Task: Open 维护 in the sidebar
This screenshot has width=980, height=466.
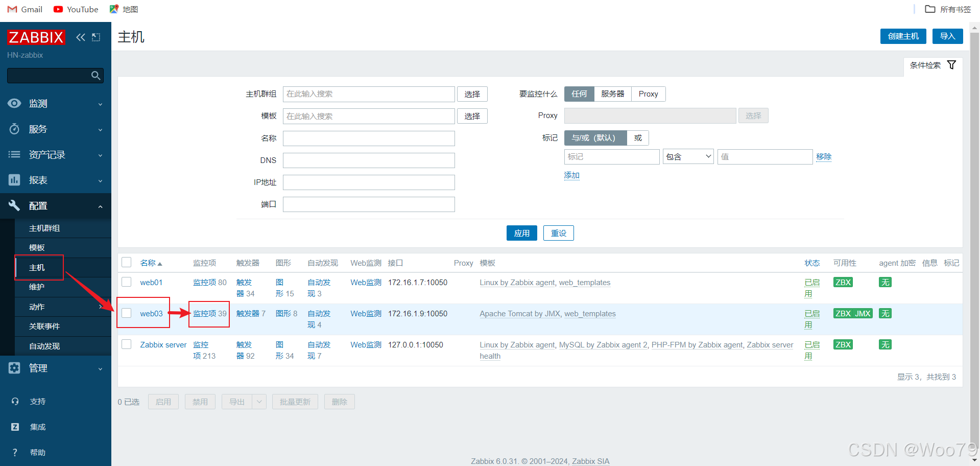Action: coord(37,287)
